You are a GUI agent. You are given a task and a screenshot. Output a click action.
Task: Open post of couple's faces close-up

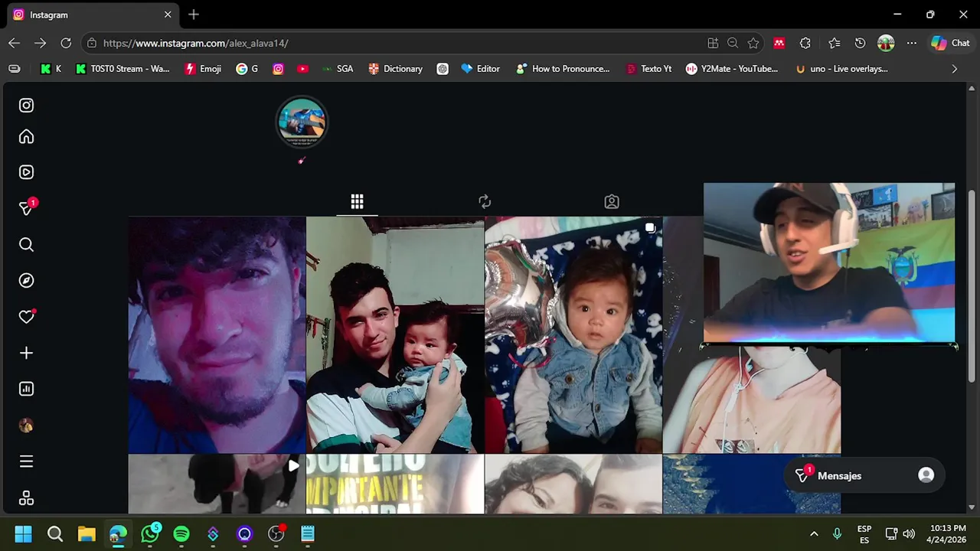[573, 484]
